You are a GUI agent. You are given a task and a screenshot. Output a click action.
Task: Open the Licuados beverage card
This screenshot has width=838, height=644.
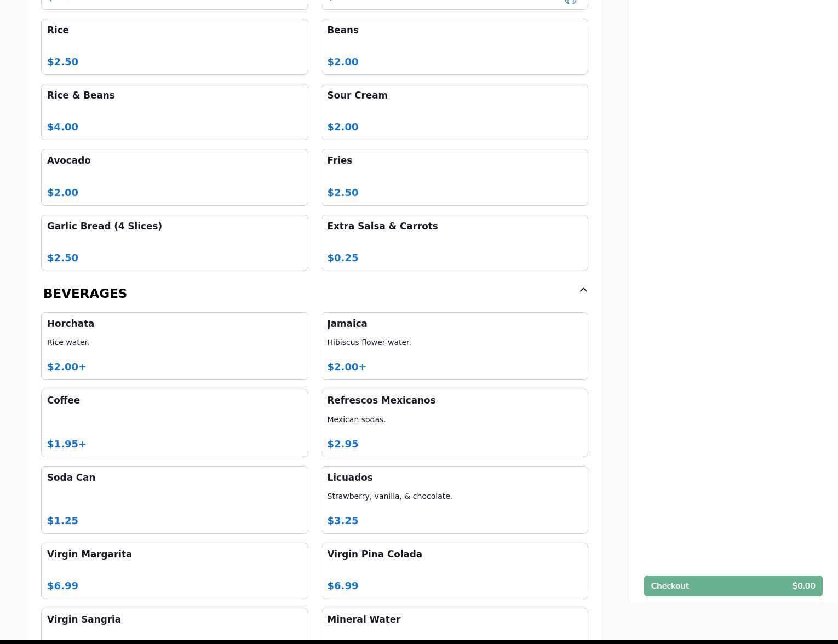455,500
